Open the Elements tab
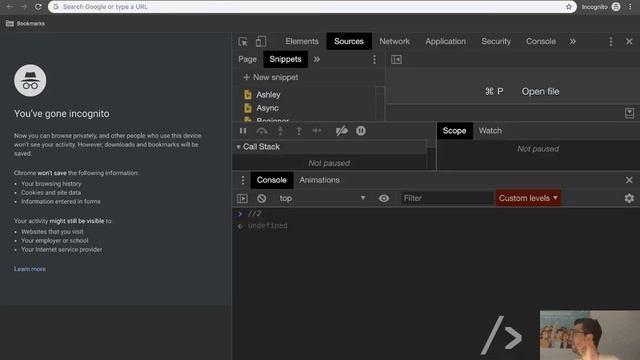The image size is (640, 360). point(302,41)
